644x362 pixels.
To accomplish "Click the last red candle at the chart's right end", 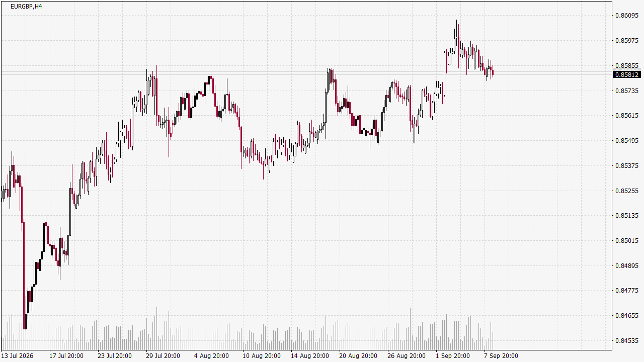I will pyautogui.click(x=493, y=73).
